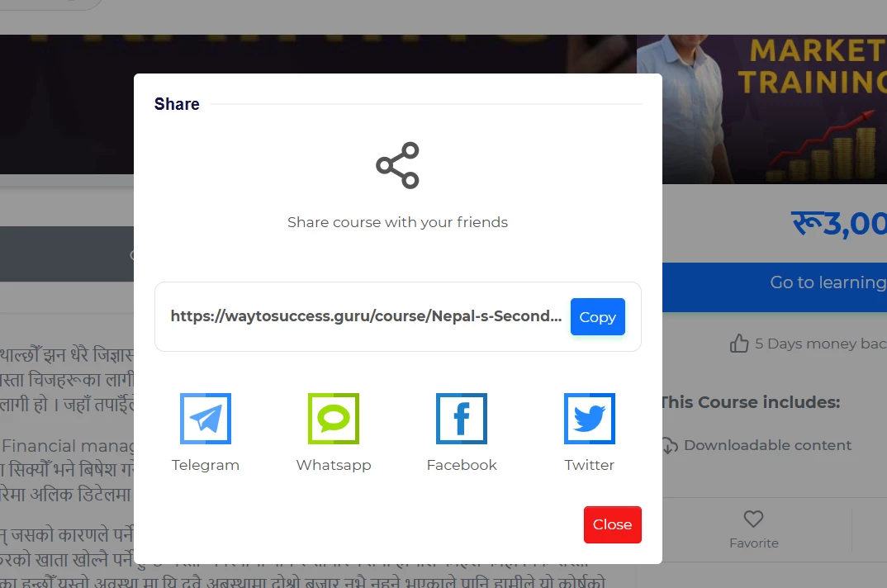Click the Facebook share icon
This screenshot has width=887, height=588.
[x=462, y=419]
